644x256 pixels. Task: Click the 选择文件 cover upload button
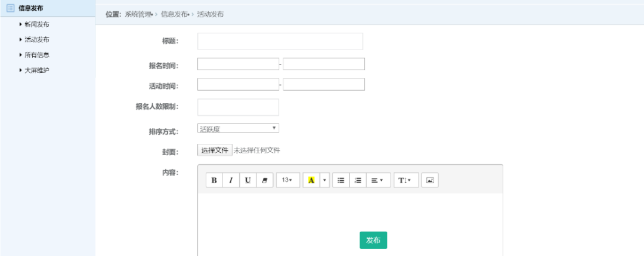(215, 150)
